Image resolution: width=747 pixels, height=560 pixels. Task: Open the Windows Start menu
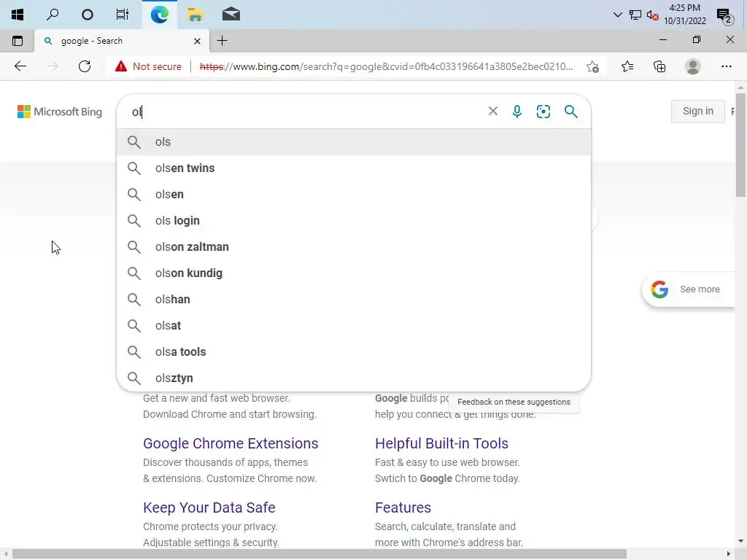click(18, 15)
